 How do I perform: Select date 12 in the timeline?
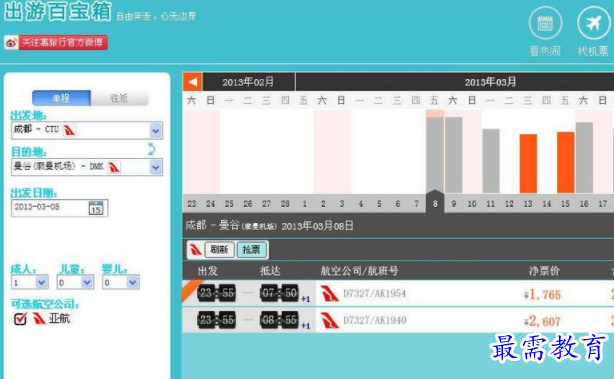pyautogui.click(x=509, y=204)
